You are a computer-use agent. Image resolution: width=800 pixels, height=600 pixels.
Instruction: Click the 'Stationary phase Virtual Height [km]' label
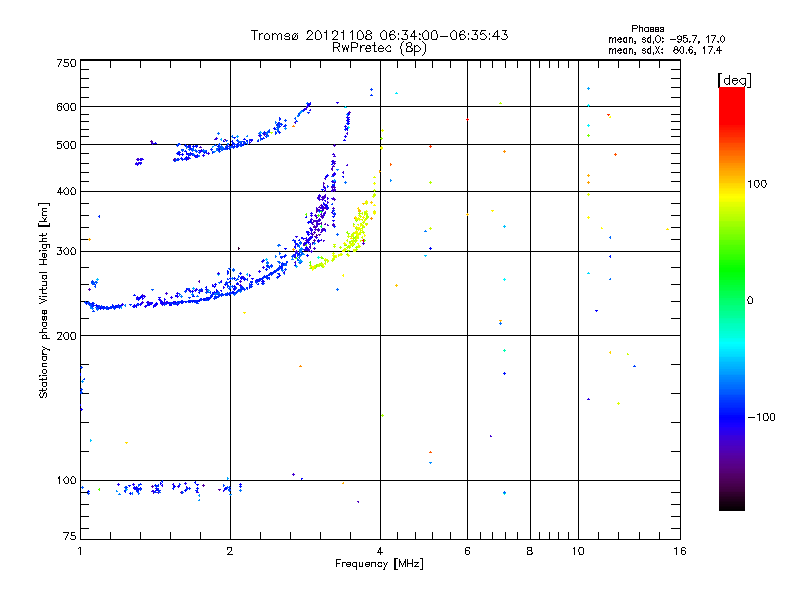click(44, 300)
